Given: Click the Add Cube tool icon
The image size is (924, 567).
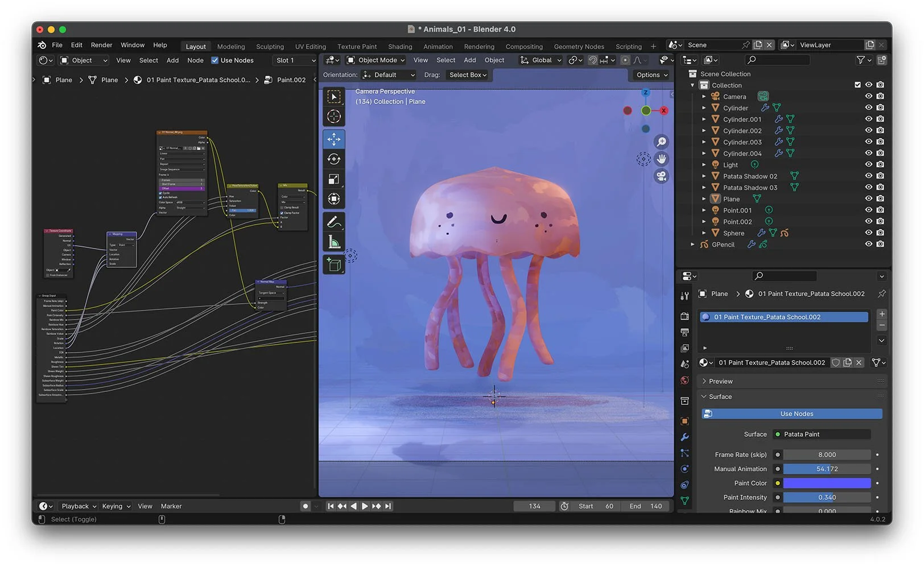Looking at the screenshot, I should tap(334, 265).
